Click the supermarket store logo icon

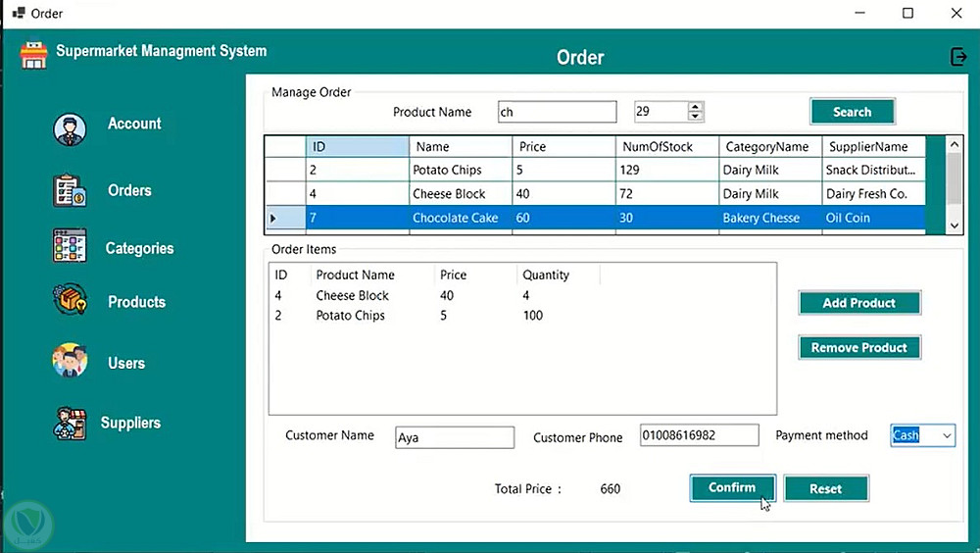34,55
